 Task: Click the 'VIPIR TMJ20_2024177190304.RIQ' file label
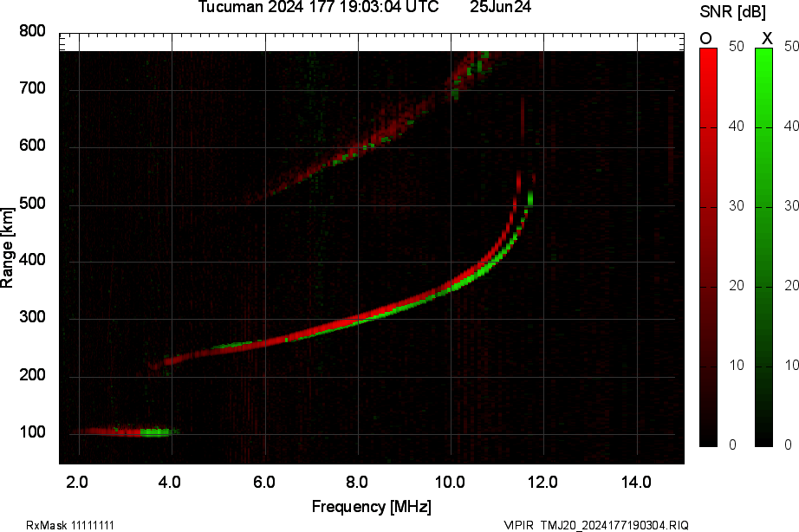596,525
